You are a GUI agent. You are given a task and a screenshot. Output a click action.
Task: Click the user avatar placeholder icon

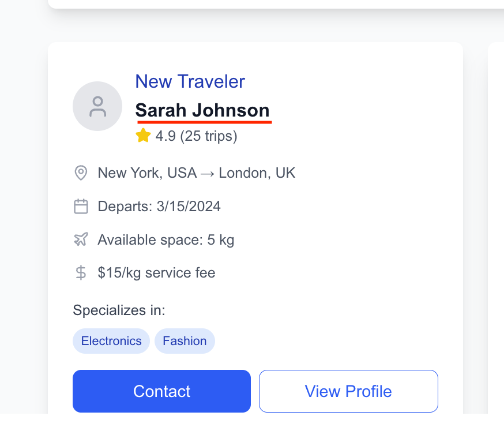[97, 106]
